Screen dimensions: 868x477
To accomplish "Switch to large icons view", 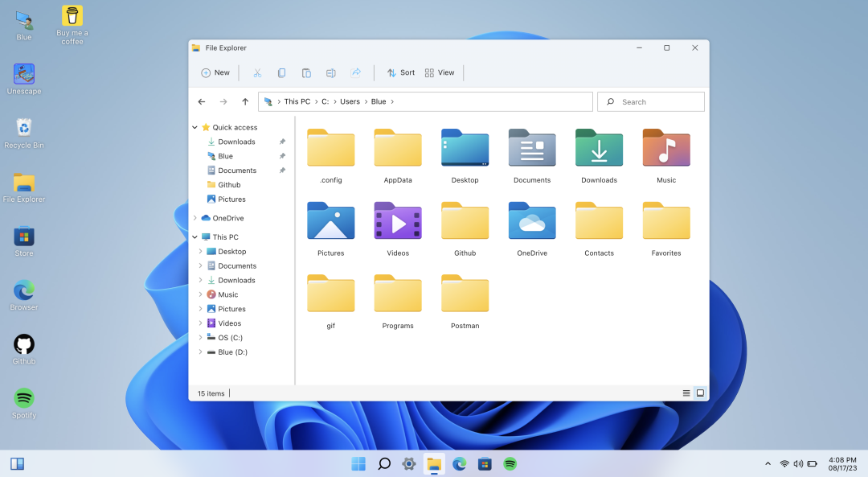I will [x=700, y=393].
